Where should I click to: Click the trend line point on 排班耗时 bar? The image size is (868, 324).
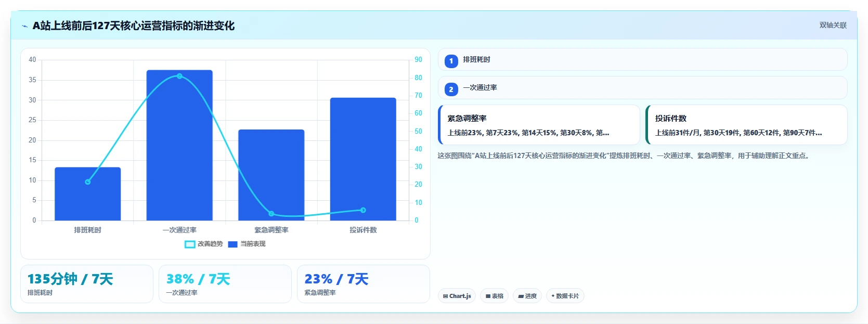point(88,182)
